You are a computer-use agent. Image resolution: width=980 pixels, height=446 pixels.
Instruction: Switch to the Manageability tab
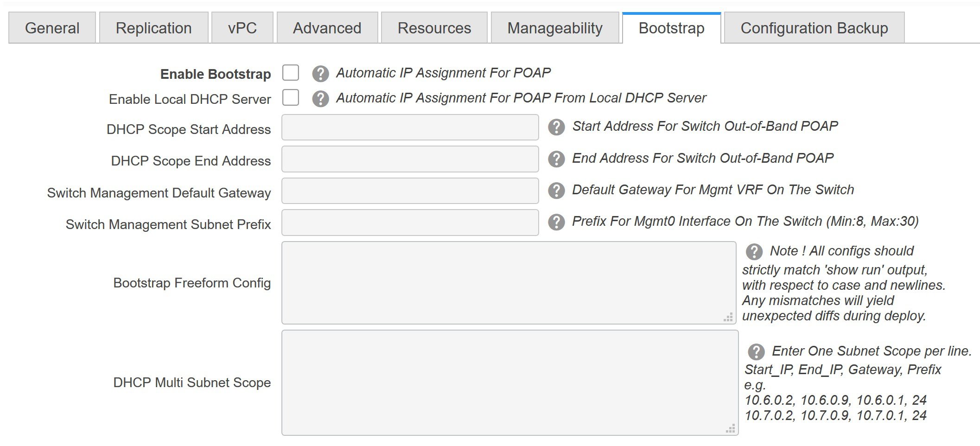[x=554, y=28]
